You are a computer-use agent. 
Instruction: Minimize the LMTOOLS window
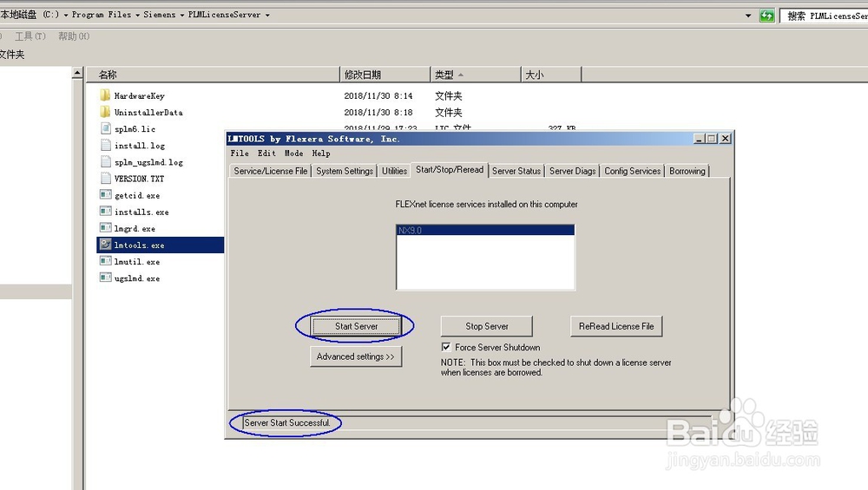coord(699,139)
